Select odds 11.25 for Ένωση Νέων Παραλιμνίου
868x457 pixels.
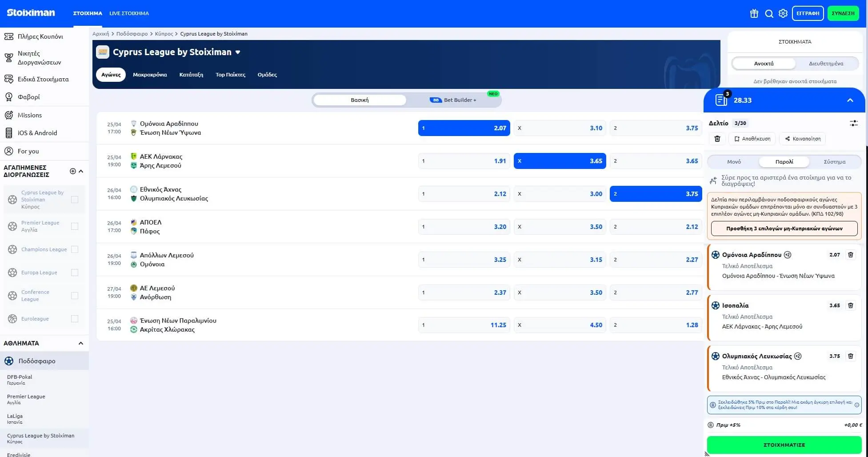pos(464,325)
